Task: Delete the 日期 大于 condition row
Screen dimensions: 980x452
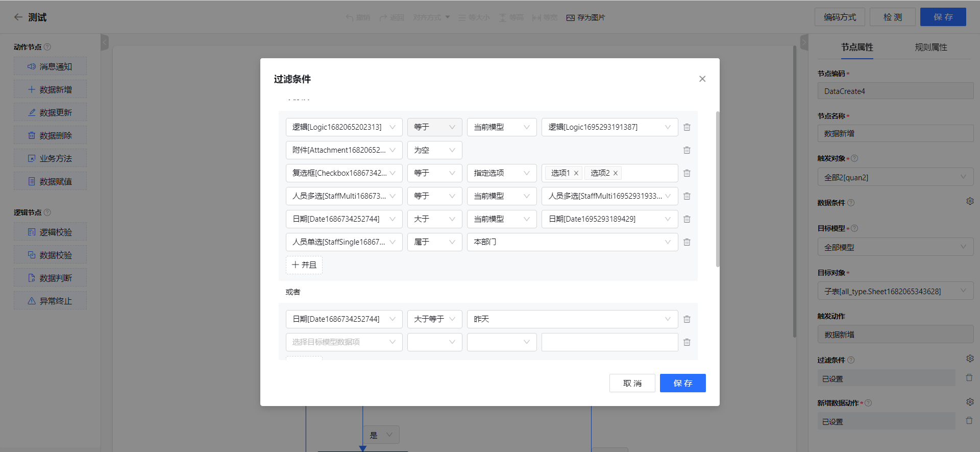Action: point(687,219)
